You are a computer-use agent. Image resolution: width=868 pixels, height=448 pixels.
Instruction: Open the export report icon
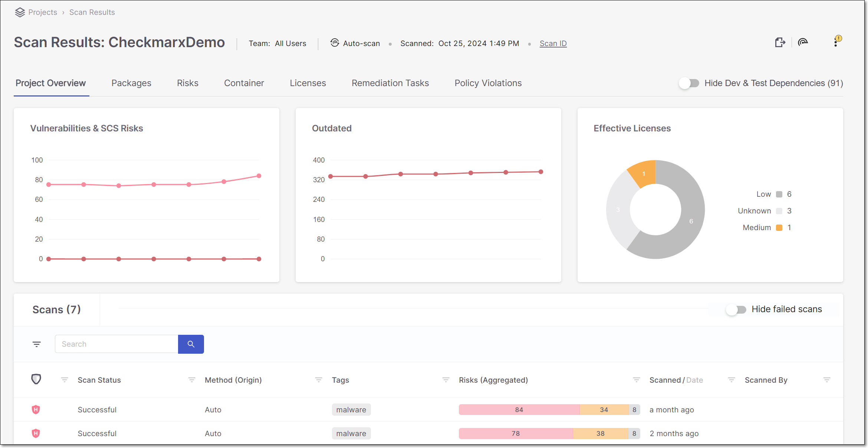(x=780, y=42)
